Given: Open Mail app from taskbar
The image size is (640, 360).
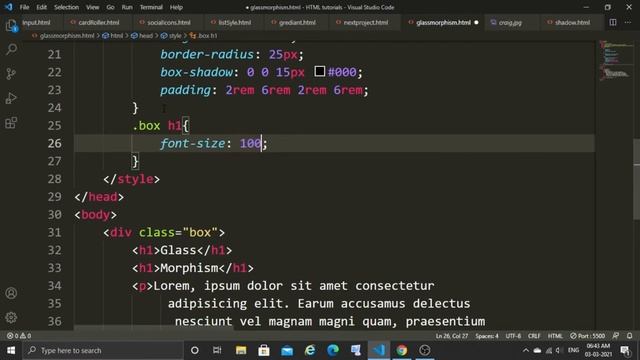Looking at the screenshot, I should [x=287, y=350].
